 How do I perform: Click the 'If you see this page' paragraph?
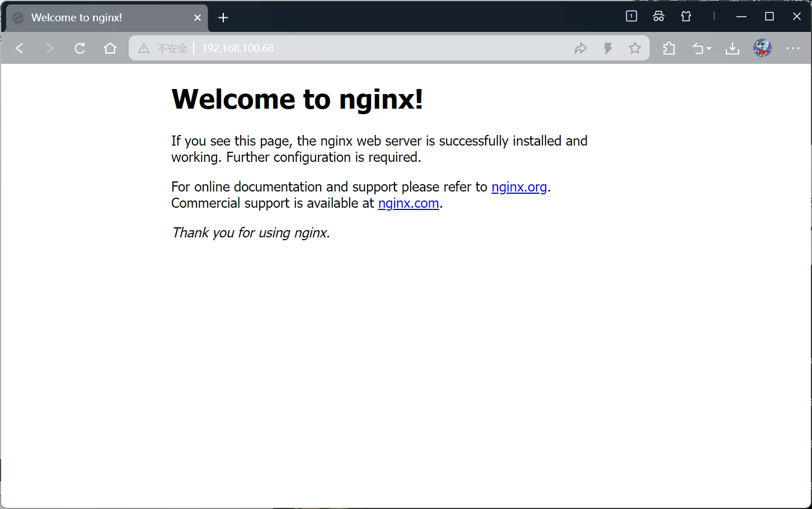pyautogui.click(x=379, y=149)
